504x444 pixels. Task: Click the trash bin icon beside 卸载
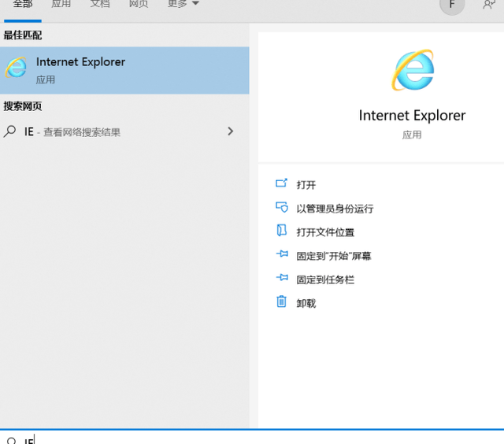coord(281,302)
